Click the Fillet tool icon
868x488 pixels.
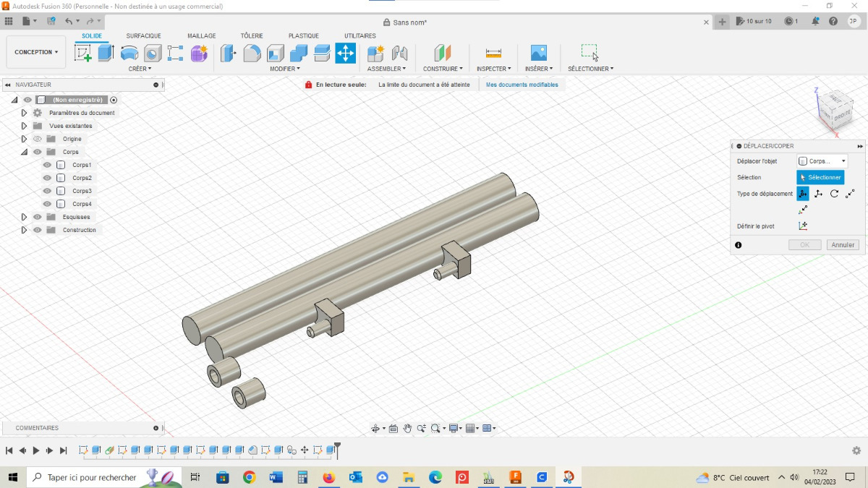[252, 53]
